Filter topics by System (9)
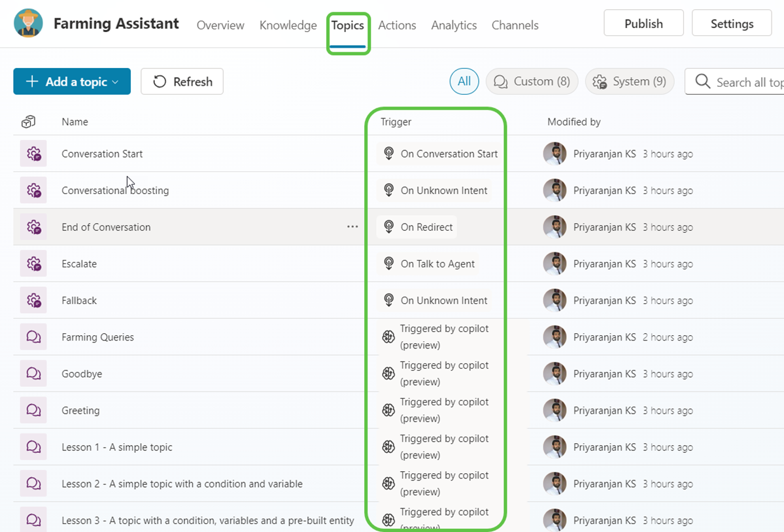 [629, 82]
